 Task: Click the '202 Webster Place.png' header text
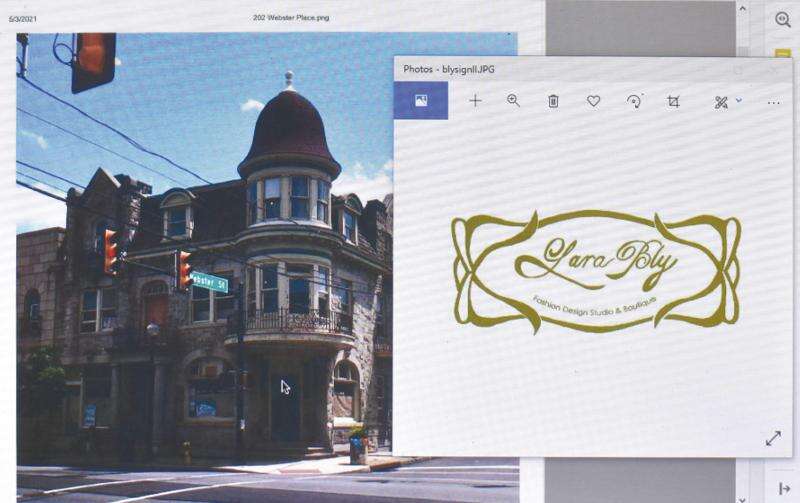(291, 17)
